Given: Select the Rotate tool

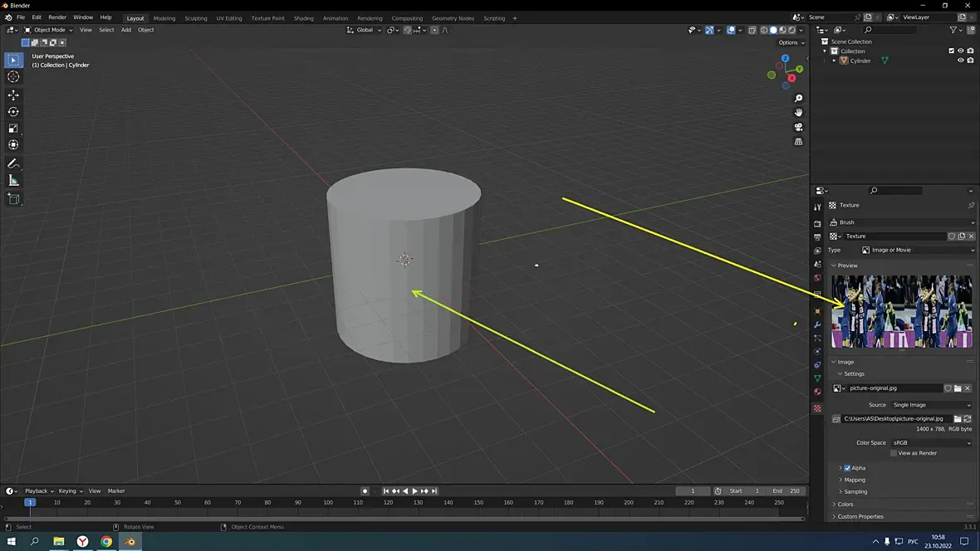Looking at the screenshot, I should point(13,112).
